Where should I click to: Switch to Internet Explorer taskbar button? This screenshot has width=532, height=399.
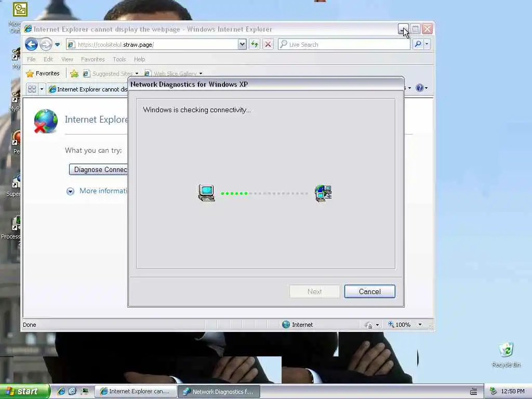coord(135,391)
